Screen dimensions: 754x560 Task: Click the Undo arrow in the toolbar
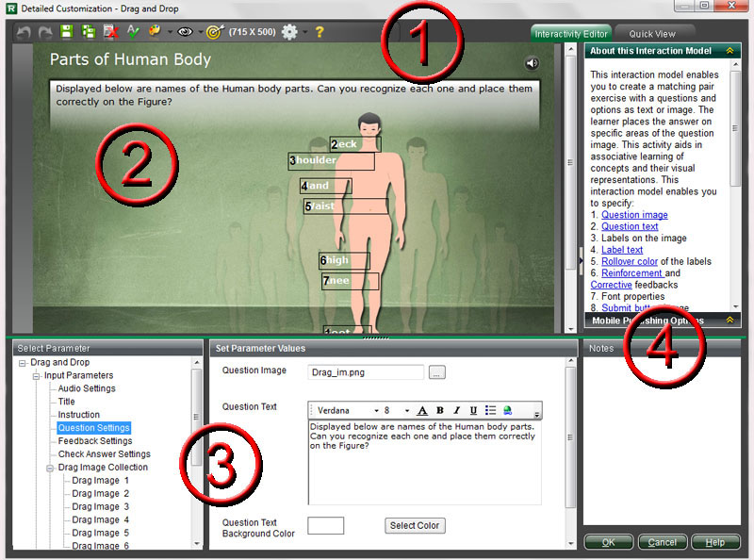(23, 32)
